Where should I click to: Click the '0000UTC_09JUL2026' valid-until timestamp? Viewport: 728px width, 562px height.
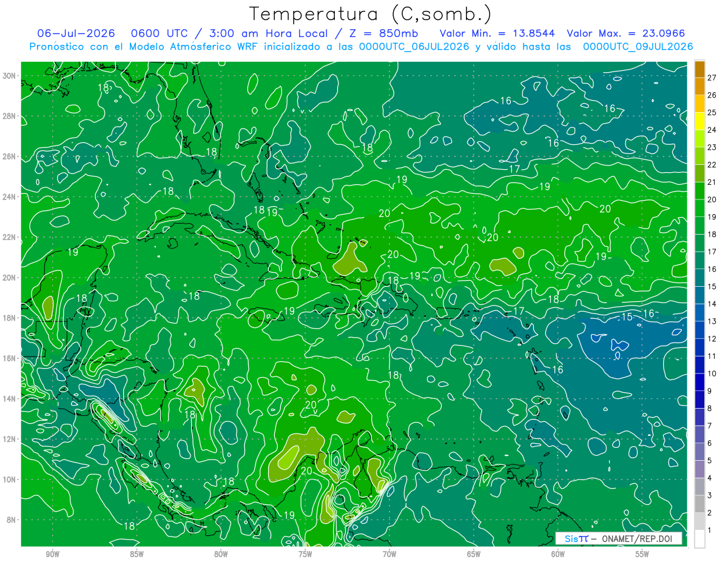tap(638, 47)
